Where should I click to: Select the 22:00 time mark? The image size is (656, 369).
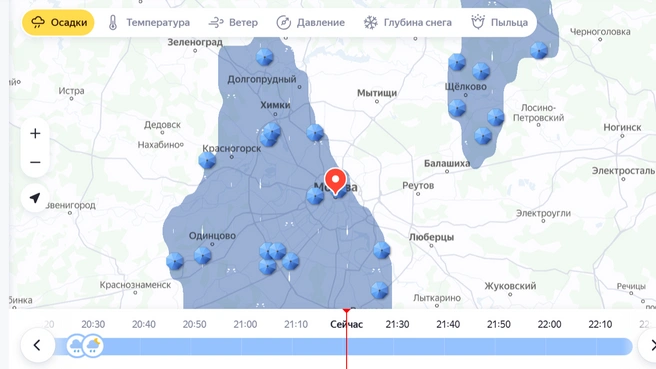(549, 324)
